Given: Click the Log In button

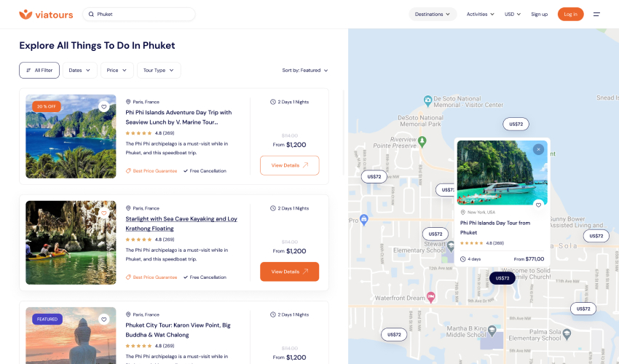Looking at the screenshot, I should point(570,14).
